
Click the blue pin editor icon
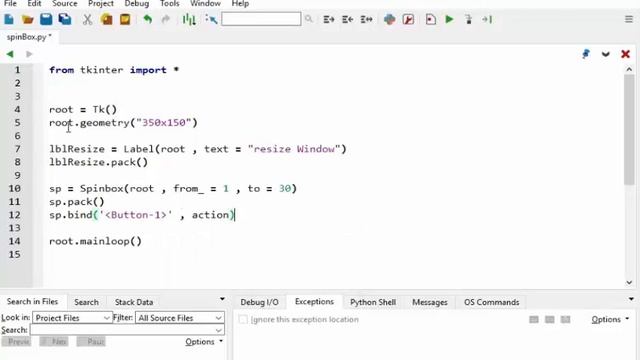[586, 54]
